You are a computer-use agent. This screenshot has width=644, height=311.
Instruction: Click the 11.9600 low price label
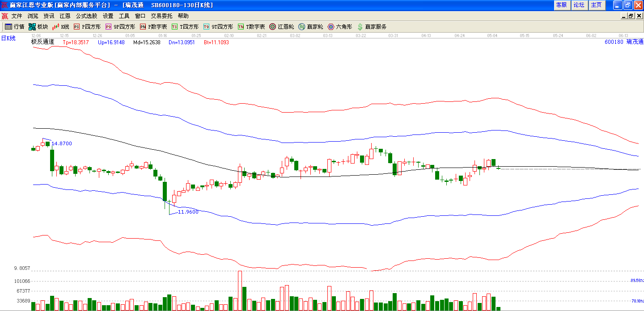pos(188,212)
